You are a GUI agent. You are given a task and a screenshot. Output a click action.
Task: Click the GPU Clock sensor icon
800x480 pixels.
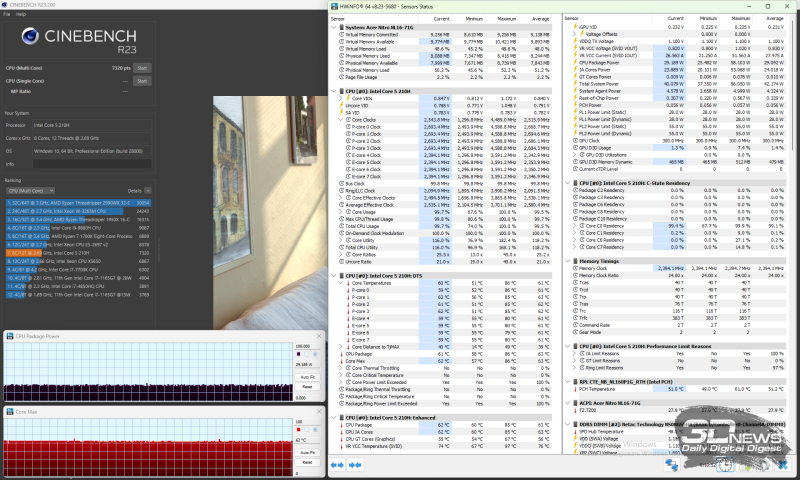click(x=576, y=141)
